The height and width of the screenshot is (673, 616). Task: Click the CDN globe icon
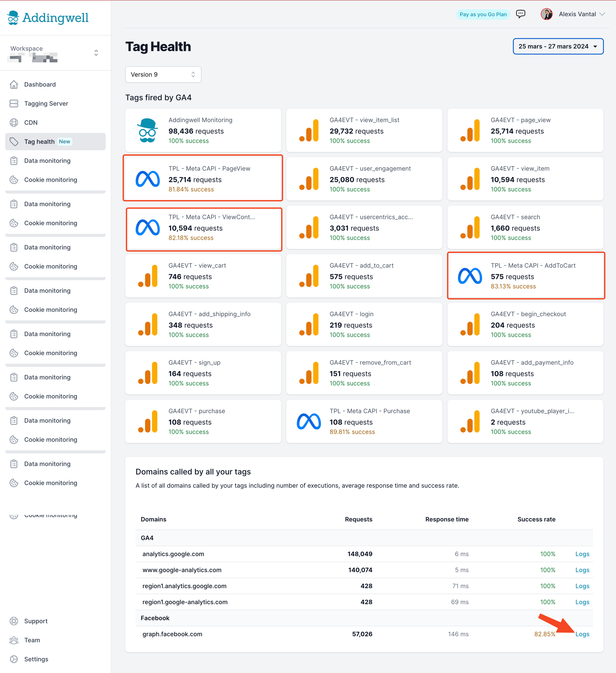click(14, 122)
